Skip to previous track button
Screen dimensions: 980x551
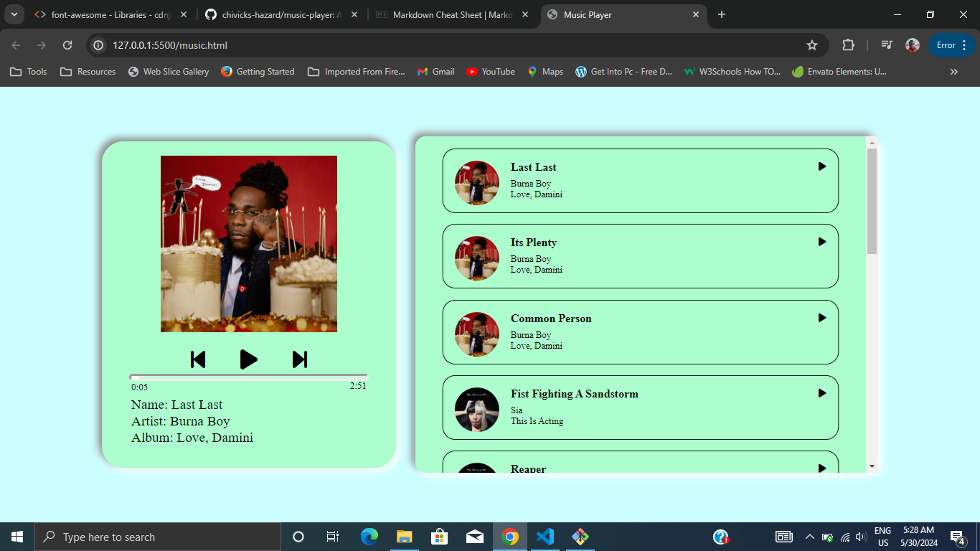click(x=198, y=359)
